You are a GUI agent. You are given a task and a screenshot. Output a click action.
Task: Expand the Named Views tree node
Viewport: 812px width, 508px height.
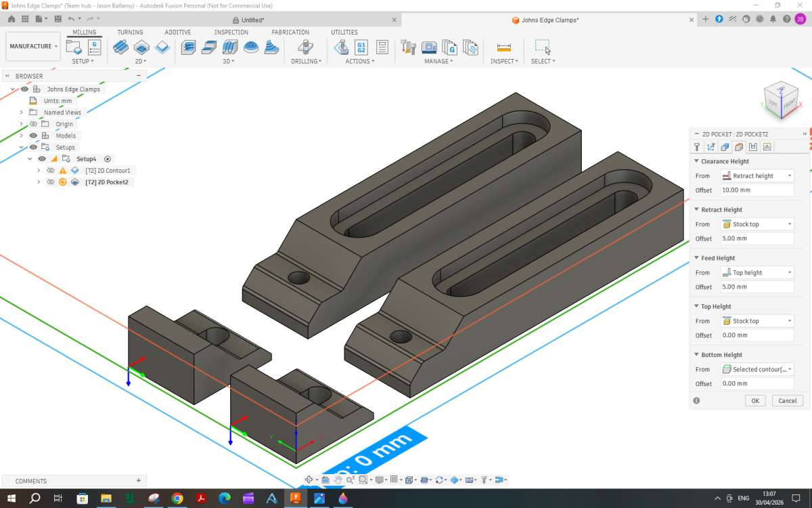click(x=21, y=112)
